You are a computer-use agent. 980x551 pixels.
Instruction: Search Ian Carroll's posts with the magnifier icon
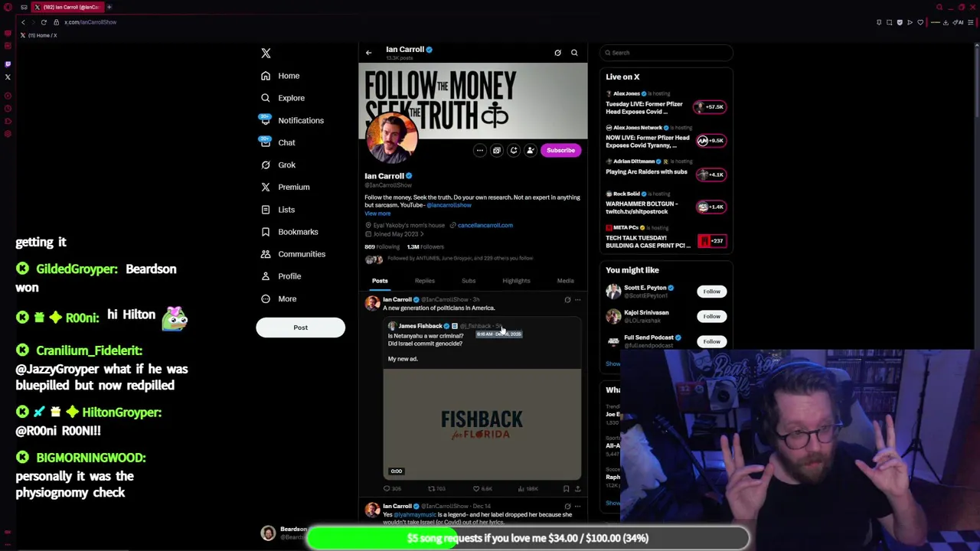(574, 53)
